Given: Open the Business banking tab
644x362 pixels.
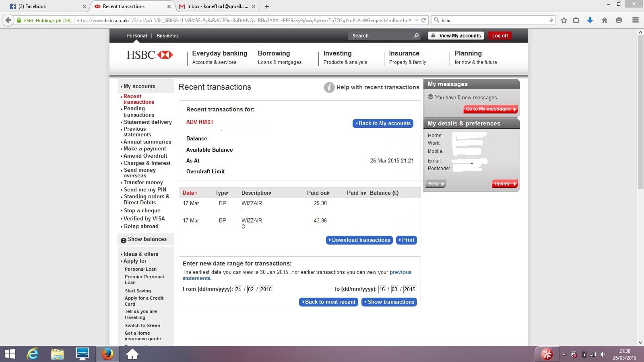Looking at the screenshot, I should coord(167,36).
